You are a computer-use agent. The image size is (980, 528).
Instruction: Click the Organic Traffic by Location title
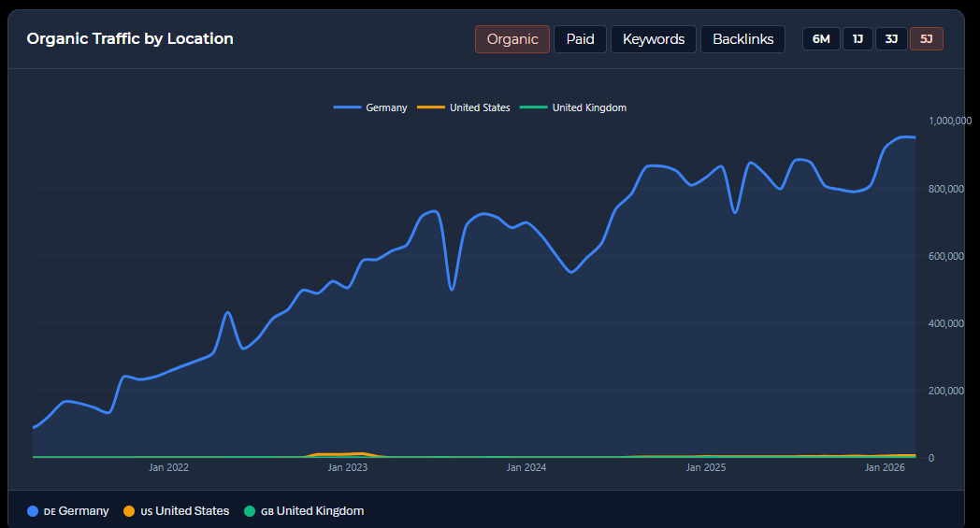pyautogui.click(x=130, y=39)
